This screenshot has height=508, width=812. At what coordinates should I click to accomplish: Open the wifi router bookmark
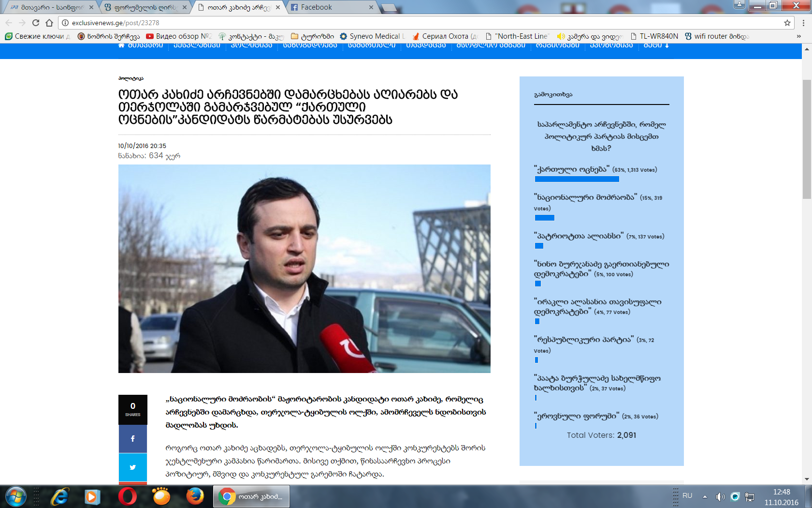tap(717, 36)
